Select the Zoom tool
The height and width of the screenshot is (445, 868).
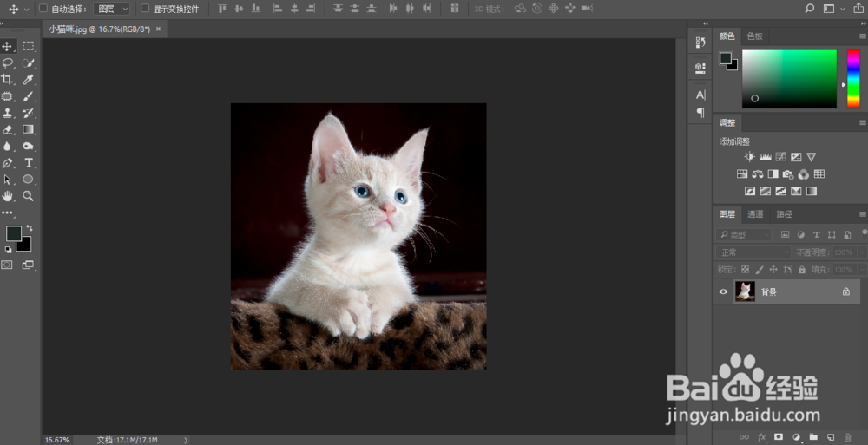point(29,196)
